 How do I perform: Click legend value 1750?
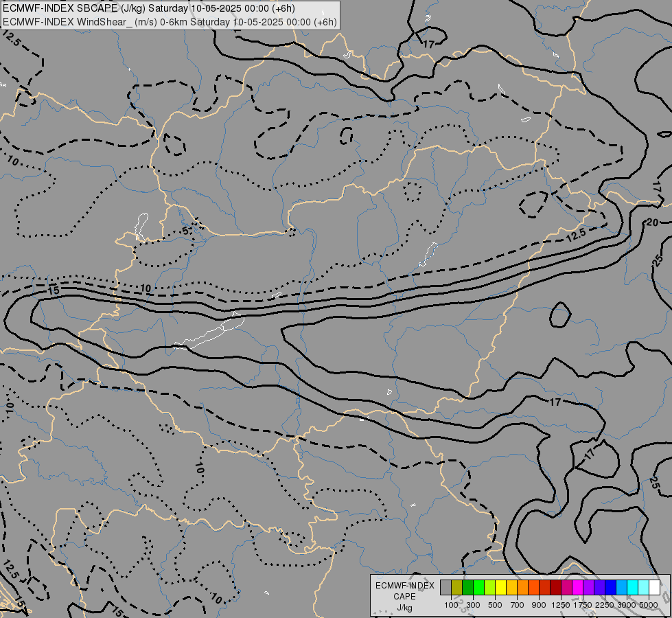[x=583, y=605]
